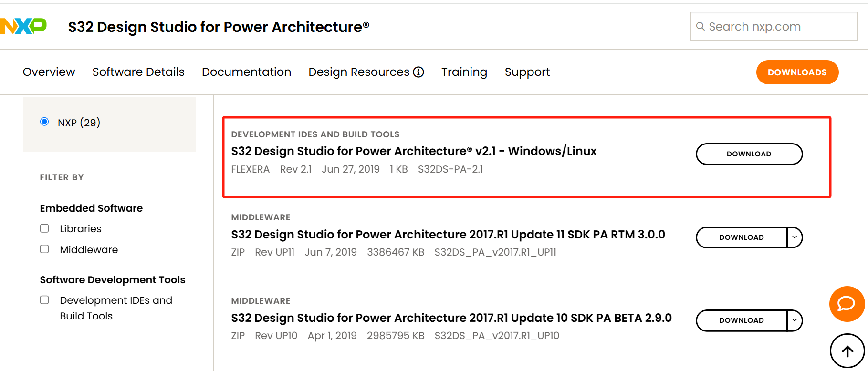Click the S32DS-PA-2.1 identifier text
The width and height of the screenshot is (868, 371).
coord(450,169)
